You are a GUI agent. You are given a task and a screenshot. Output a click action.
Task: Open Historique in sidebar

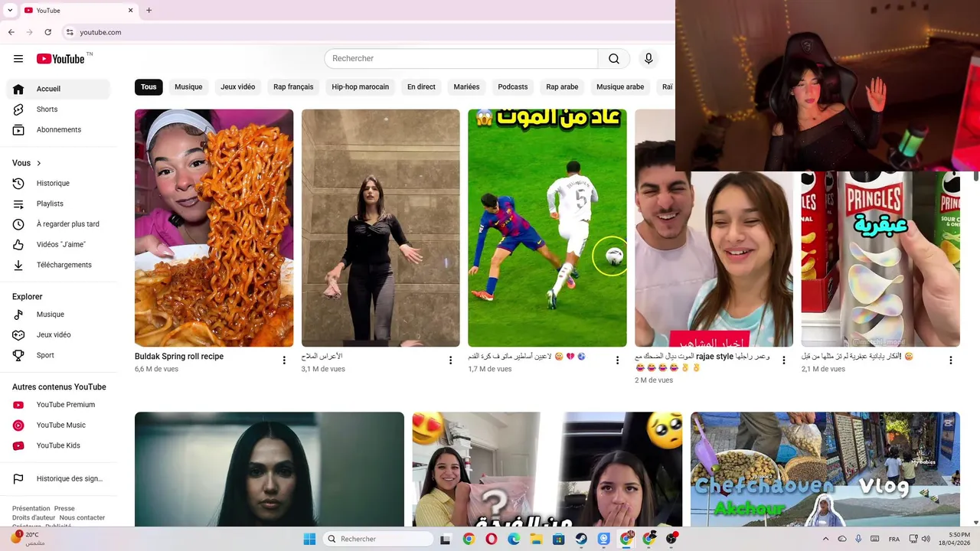58,184
